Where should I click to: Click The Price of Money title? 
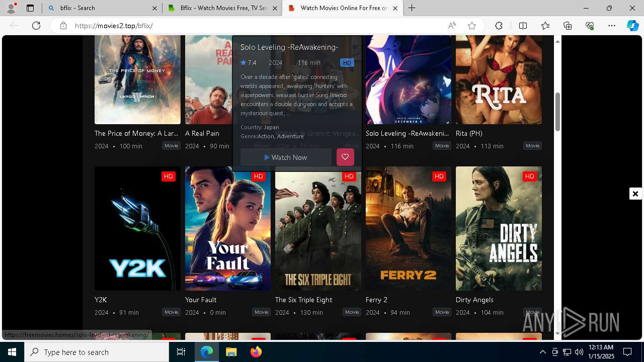(136, 133)
